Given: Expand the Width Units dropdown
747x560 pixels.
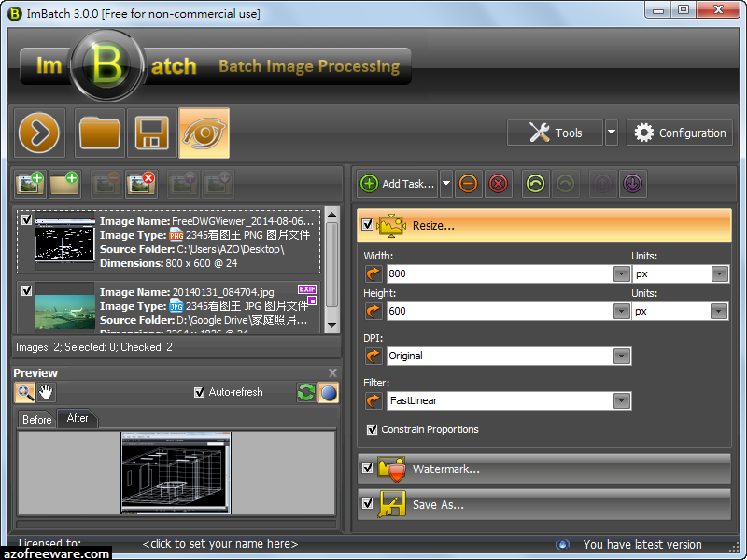Looking at the screenshot, I should [x=719, y=273].
